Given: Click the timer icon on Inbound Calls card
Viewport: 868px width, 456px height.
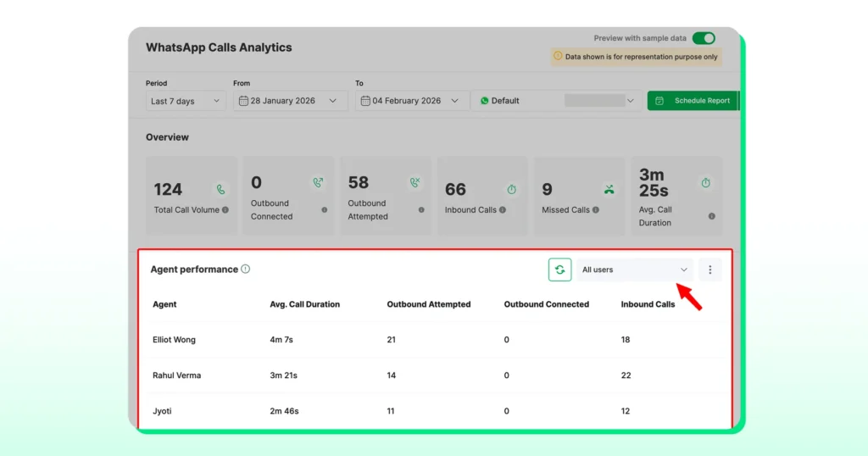Looking at the screenshot, I should tap(511, 189).
